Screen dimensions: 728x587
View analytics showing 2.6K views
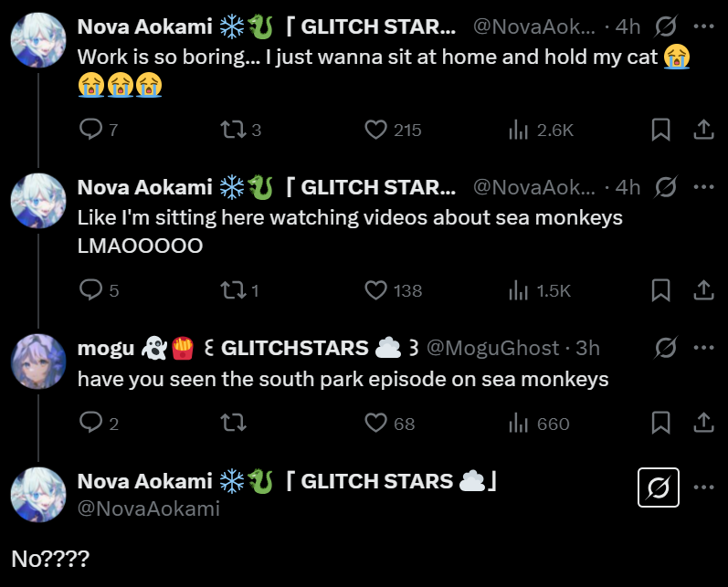(x=519, y=131)
